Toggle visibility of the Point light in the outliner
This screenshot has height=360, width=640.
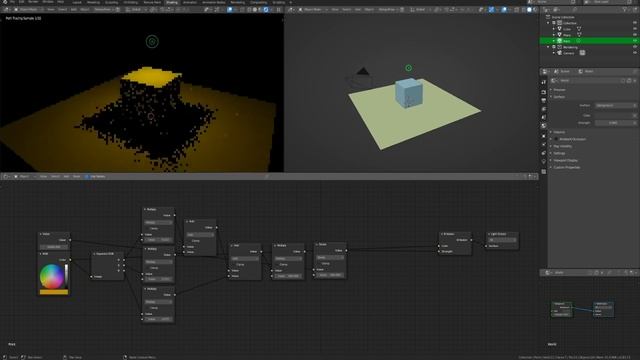635,41
